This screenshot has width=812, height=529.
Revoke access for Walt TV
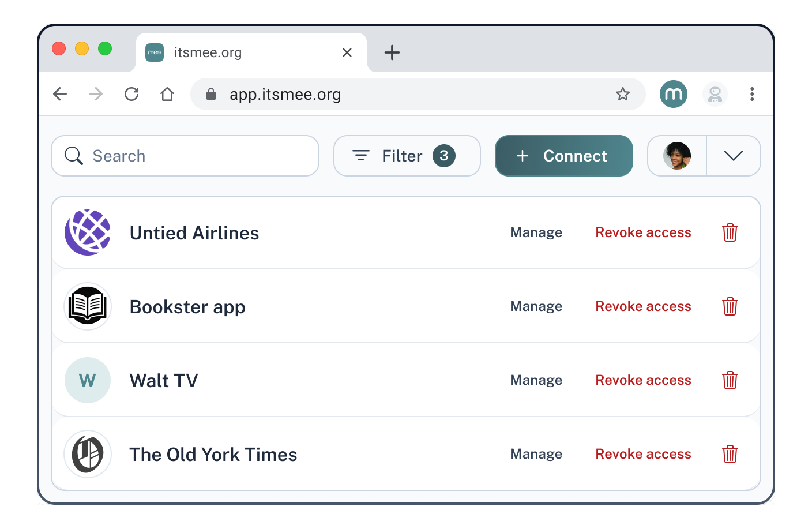(643, 380)
